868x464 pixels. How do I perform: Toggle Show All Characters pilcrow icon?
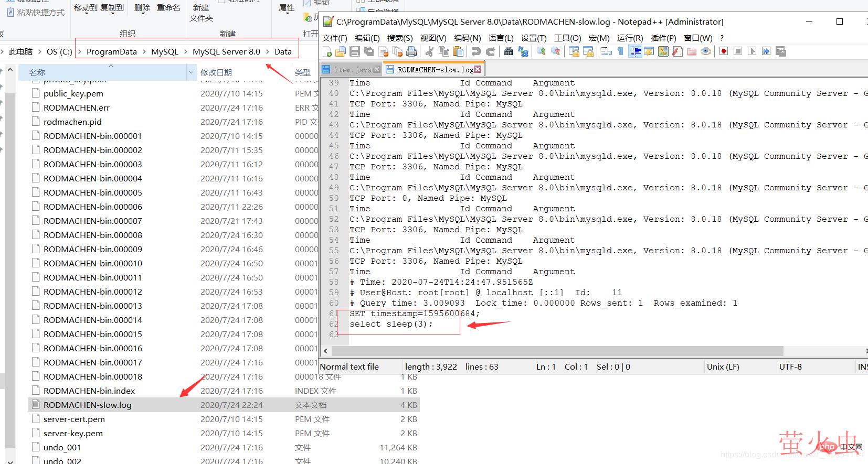click(x=620, y=51)
